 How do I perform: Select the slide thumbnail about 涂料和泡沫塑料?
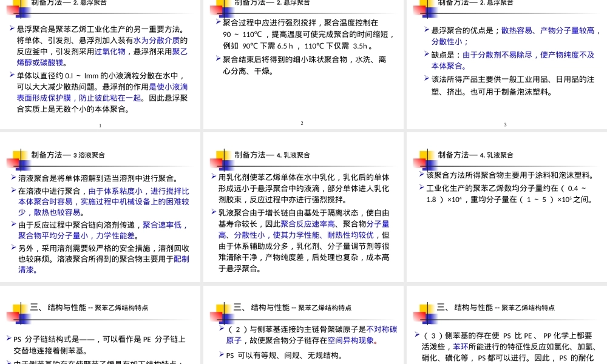pos(507,207)
